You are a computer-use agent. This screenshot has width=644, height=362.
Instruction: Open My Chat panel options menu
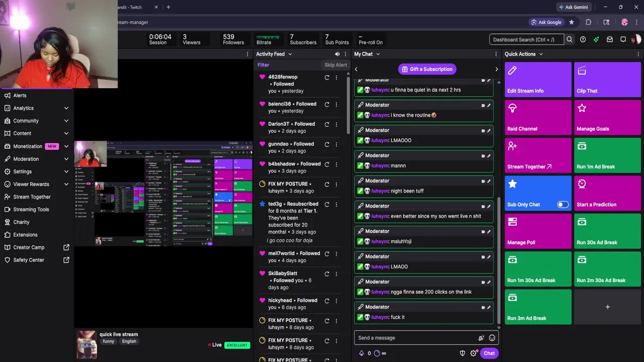point(496,54)
